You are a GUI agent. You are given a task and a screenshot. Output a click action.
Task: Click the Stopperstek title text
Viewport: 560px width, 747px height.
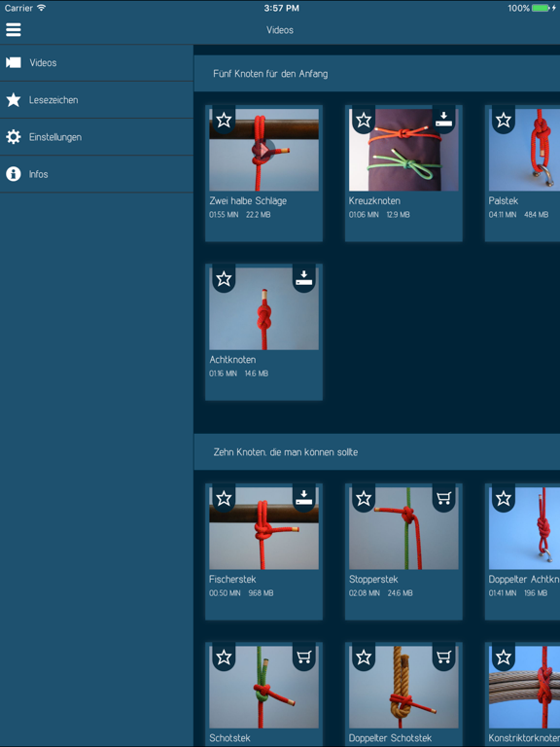coord(373,580)
